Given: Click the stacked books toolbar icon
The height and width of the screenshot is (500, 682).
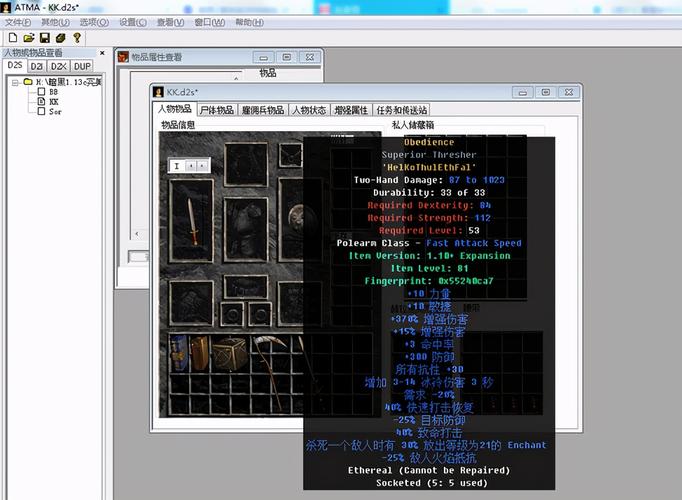Looking at the screenshot, I should tap(60, 37).
